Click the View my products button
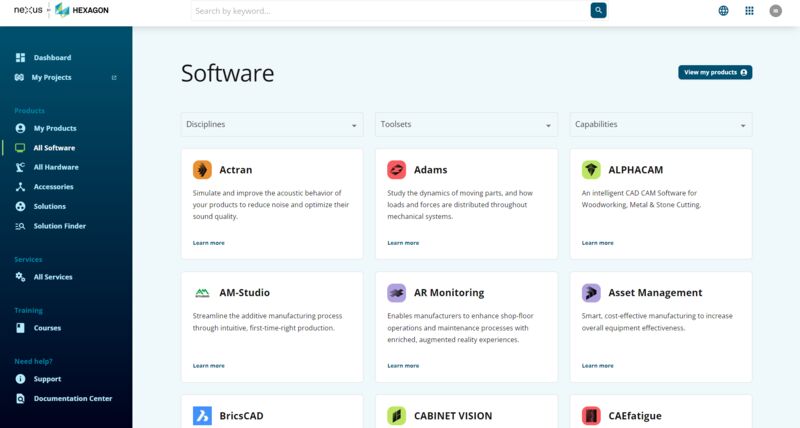Viewport: 800px width, 428px height. (x=715, y=72)
